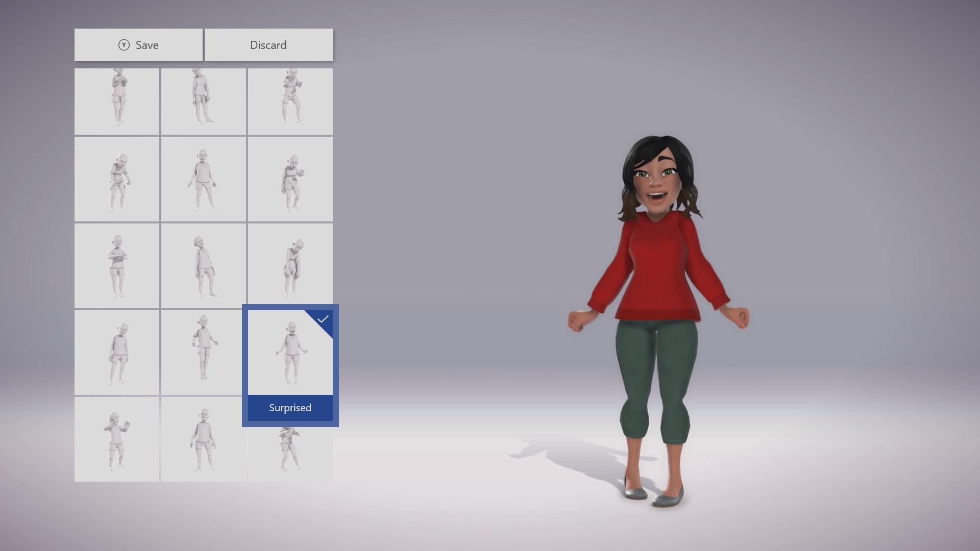This screenshot has height=551, width=980.
Task: Choose cropped-head pose with one foot out
Action: click(203, 102)
